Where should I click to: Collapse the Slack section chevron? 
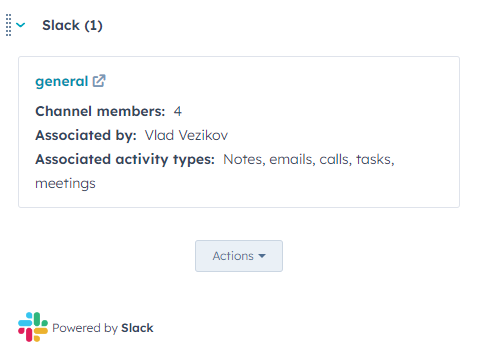[x=21, y=25]
